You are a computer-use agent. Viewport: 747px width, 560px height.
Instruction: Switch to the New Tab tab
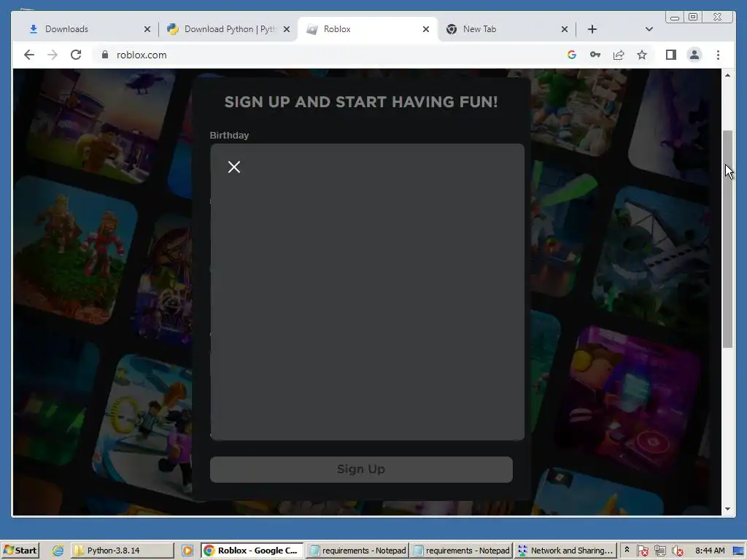click(x=506, y=29)
